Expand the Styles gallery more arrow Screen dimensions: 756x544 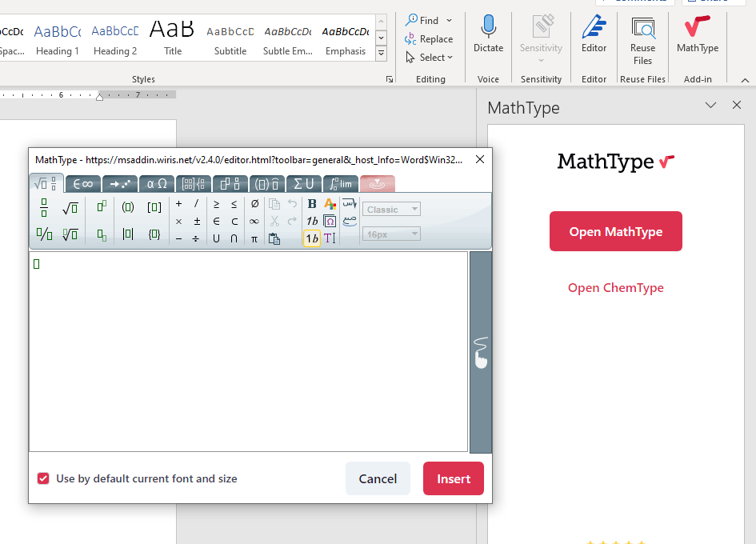(x=381, y=53)
